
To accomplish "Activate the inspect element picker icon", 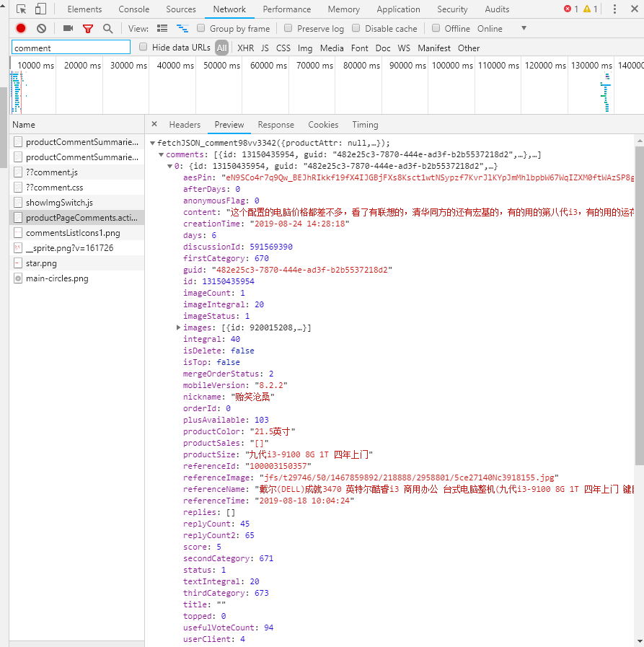I will coord(21,9).
